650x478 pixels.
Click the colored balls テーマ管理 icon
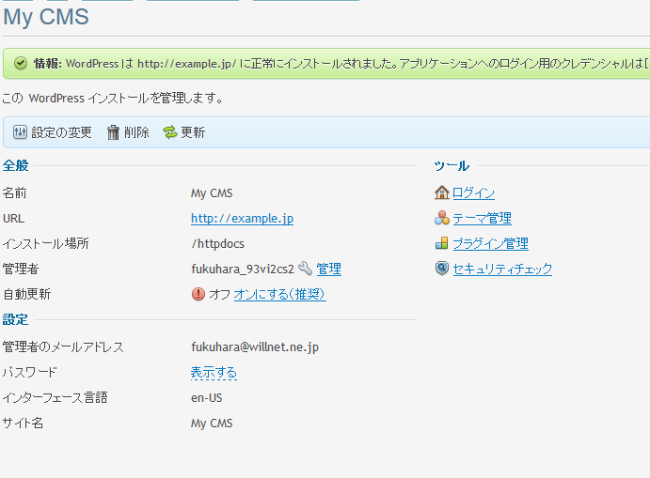coord(442,218)
